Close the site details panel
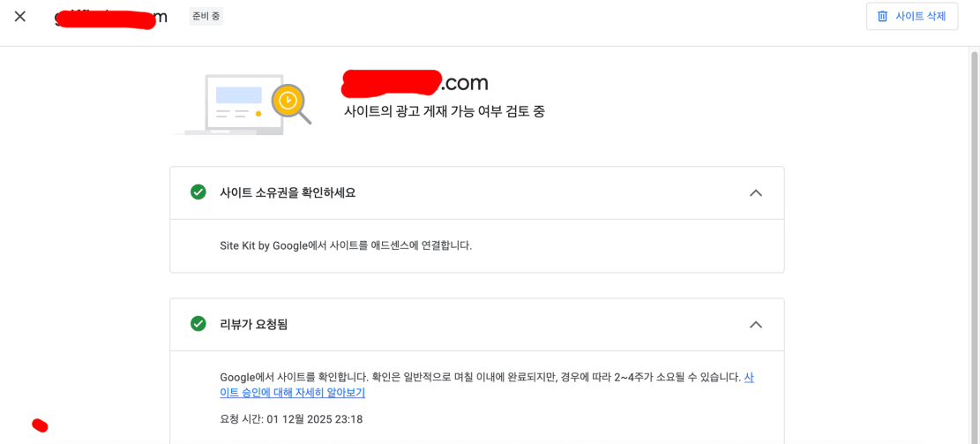The image size is (980, 444). click(x=20, y=17)
